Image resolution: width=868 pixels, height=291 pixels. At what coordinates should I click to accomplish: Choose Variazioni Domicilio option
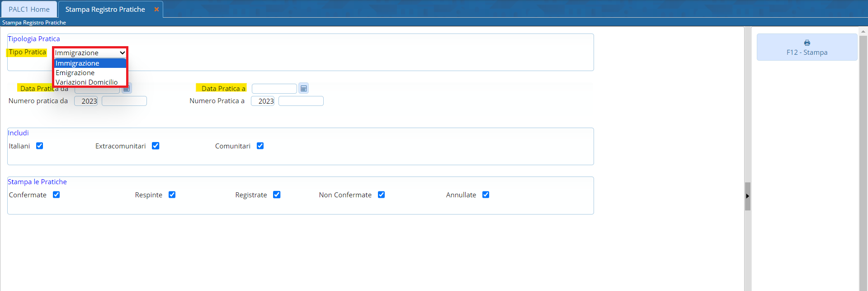point(87,82)
